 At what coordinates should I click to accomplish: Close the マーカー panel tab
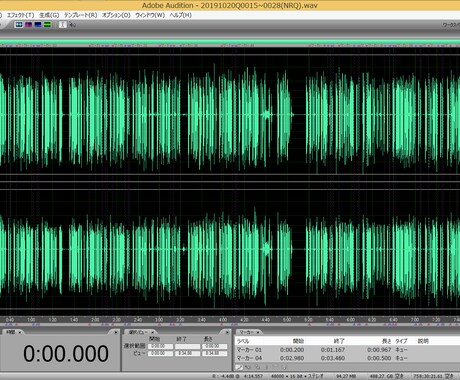click(x=258, y=332)
